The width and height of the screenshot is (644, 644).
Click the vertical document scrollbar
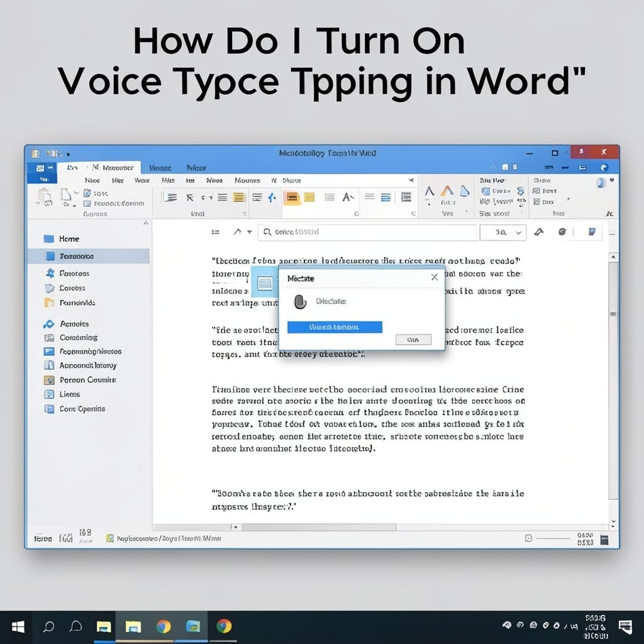[613, 380]
